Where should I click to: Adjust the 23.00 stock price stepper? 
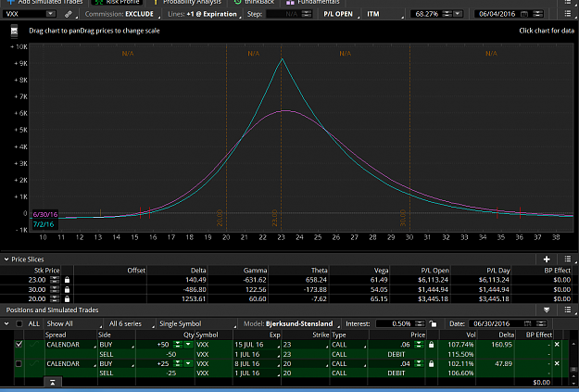coord(55,280)
